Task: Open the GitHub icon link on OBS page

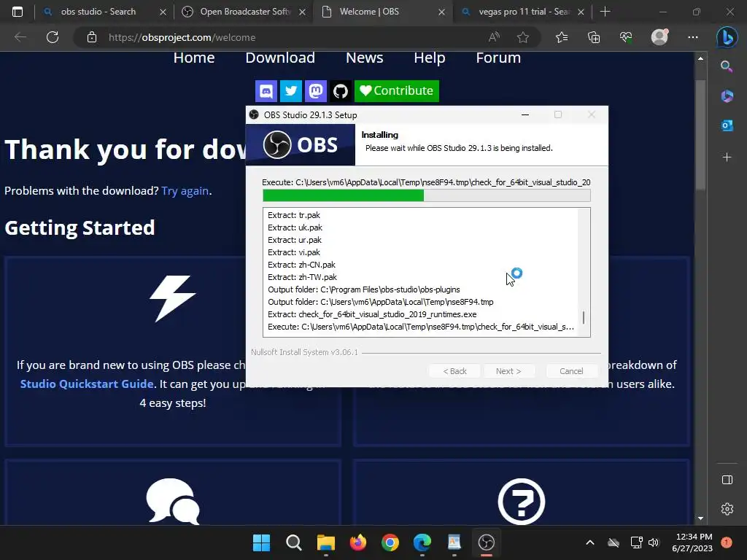Action: pos(340,90)
